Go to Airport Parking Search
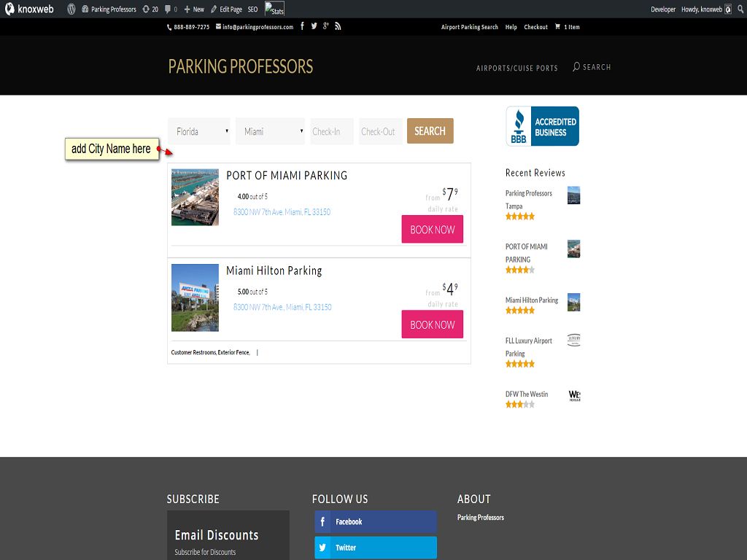The width and height of the screenshot is (747, 560). (x=469, y=27)
